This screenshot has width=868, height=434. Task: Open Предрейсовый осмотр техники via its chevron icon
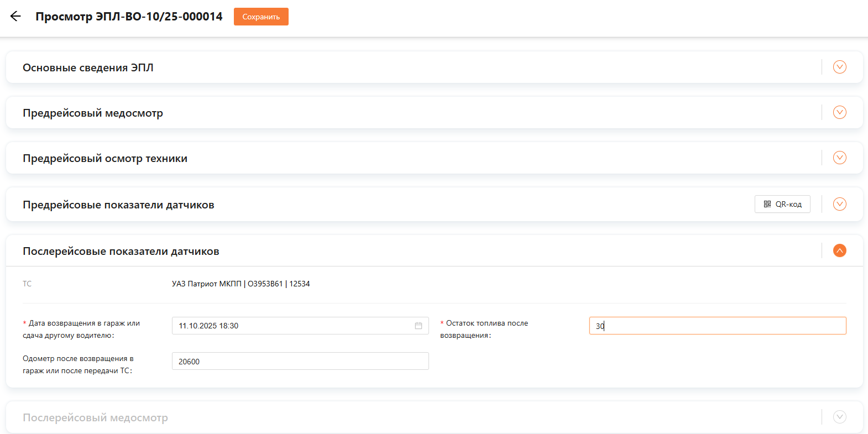(x=839, y=158)
